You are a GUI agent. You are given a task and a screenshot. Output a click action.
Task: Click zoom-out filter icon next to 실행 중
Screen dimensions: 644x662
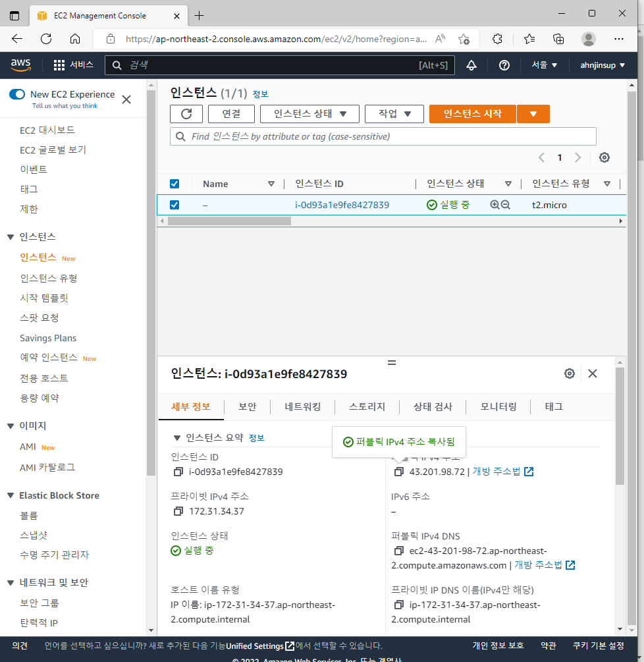coord(506,205)
